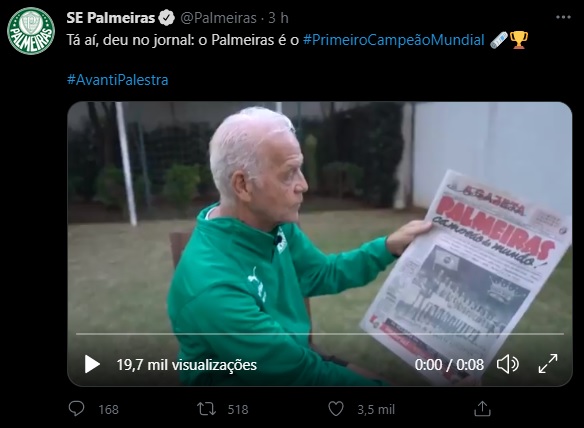584x428 pixels.
Task: Click the SE Palmeiras display name
Action: [111, 18]
